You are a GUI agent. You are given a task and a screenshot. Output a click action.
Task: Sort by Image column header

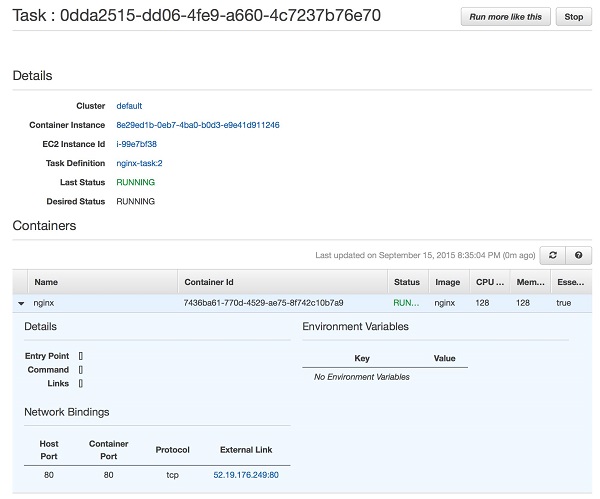pyautogui.click(x=445, y=282)
